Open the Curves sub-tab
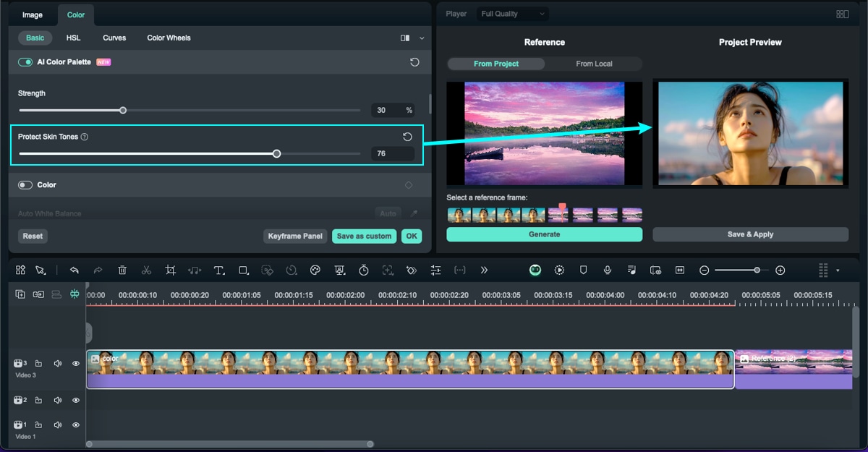This screenshot has height=452, width=868. click(x=114, y=38)
